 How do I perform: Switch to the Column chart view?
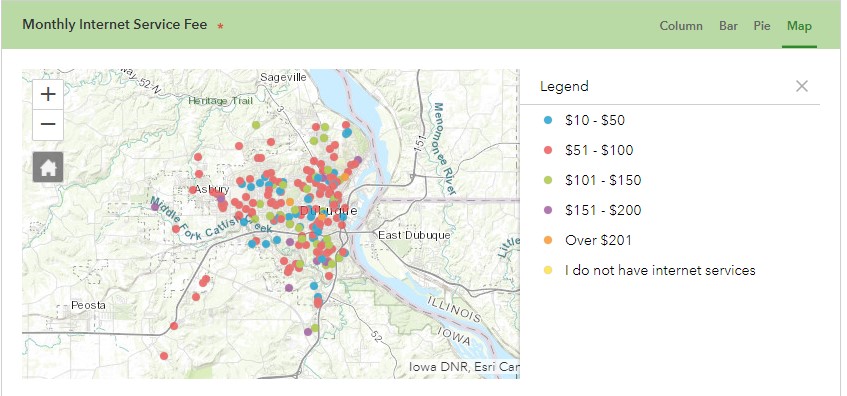click(x=681, y=26)
